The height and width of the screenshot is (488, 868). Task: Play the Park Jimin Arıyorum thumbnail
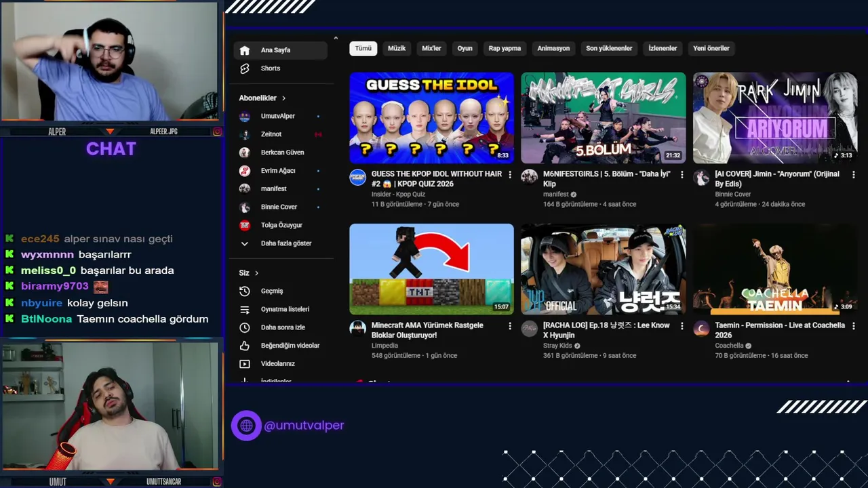pyautogui.click(x=775, y=118)
